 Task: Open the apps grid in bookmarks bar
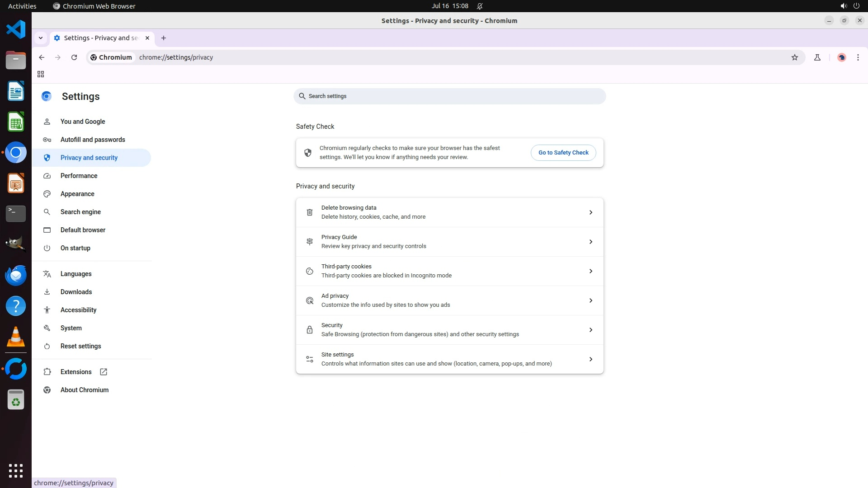[x=41, y=74]
